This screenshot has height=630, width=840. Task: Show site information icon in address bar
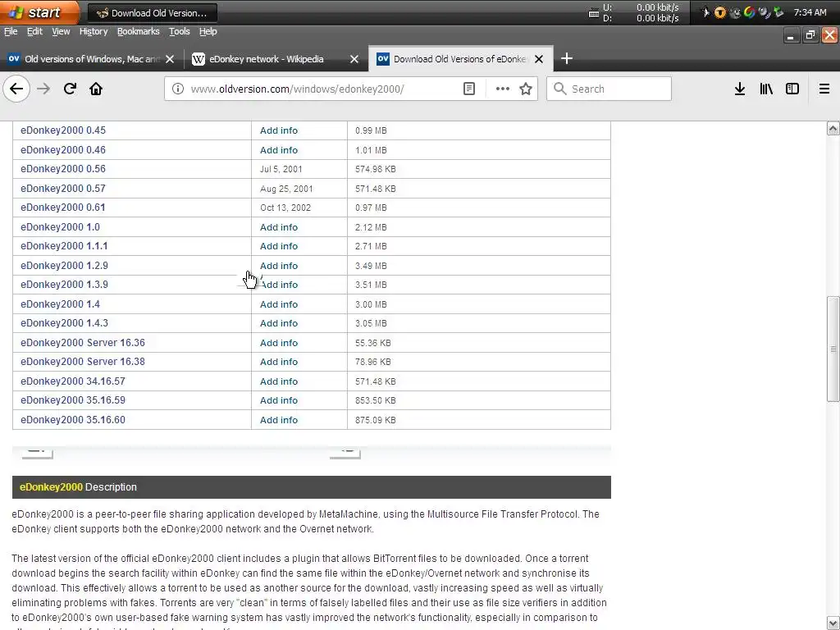click(178, 89)
